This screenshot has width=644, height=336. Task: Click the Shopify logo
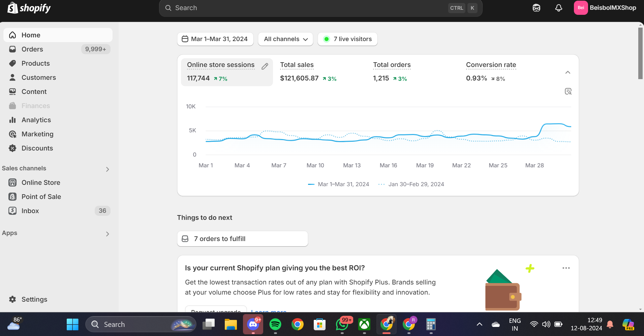(29, 8)
